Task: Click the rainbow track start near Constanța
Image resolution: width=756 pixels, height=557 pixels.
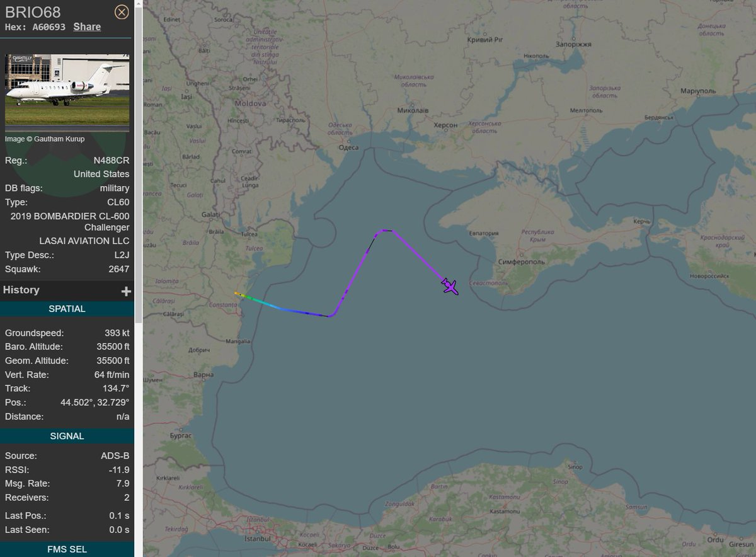Action: [238, 293]
